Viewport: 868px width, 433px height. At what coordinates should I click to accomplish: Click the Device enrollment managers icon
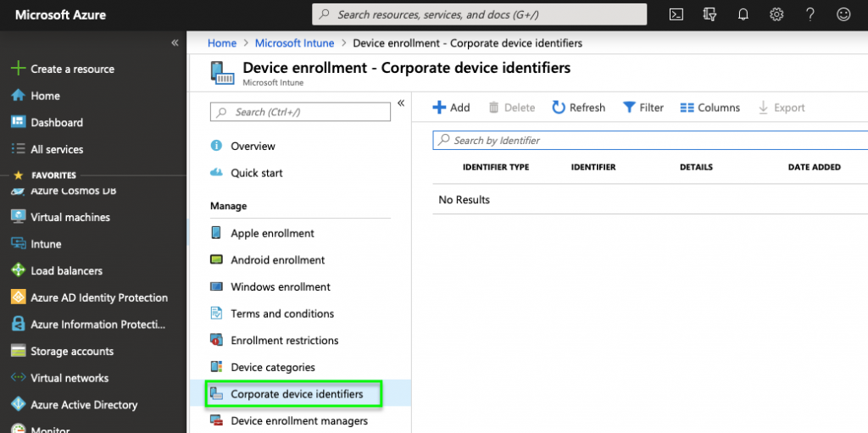pyautogui.click(x=216, y=421)
